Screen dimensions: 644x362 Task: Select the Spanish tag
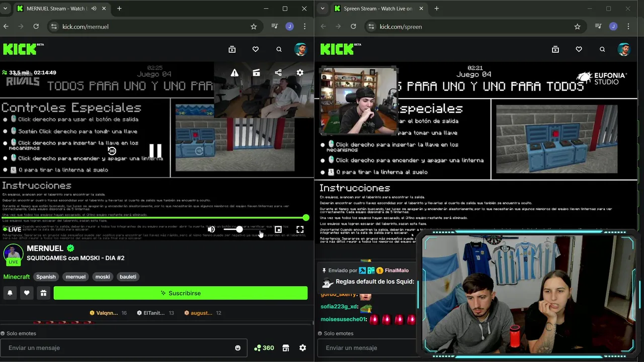pyautogui.click(x=46, y=277)
